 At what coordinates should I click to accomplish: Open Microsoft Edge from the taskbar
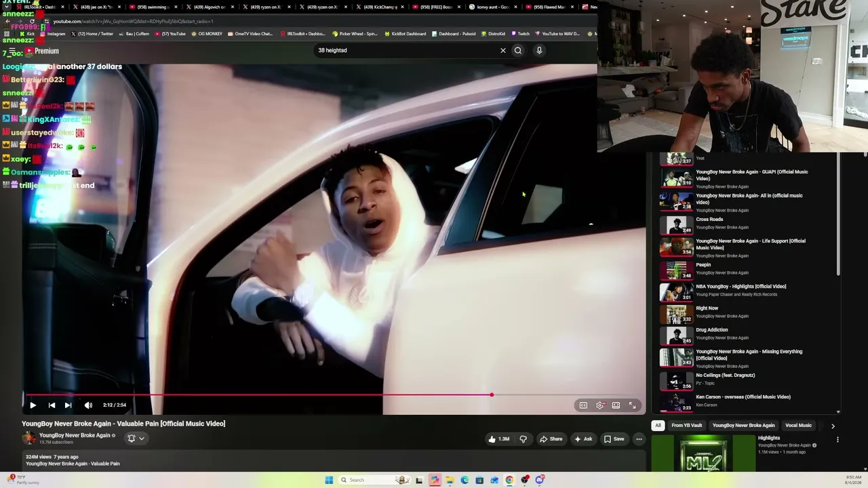[465, 480]
